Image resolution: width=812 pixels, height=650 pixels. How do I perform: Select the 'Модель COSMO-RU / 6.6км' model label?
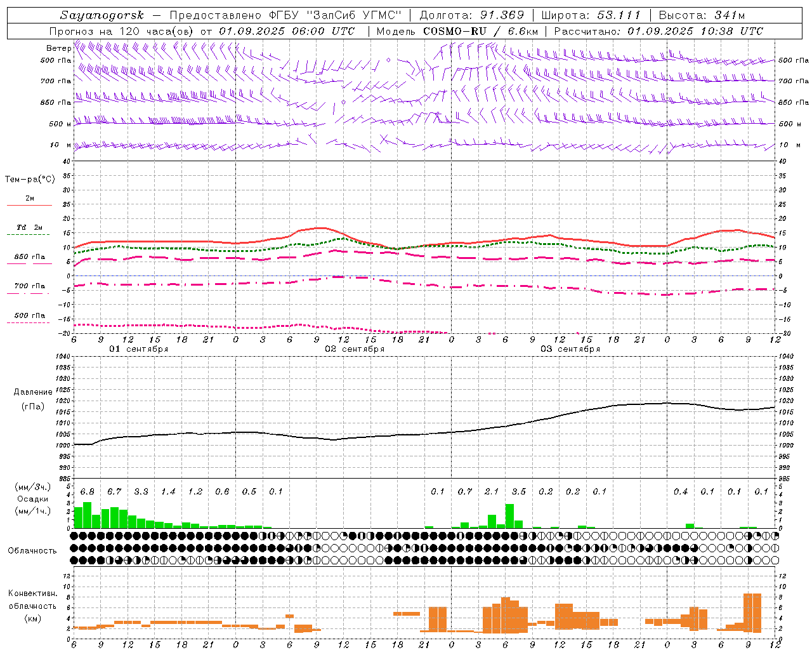[457, 31]
